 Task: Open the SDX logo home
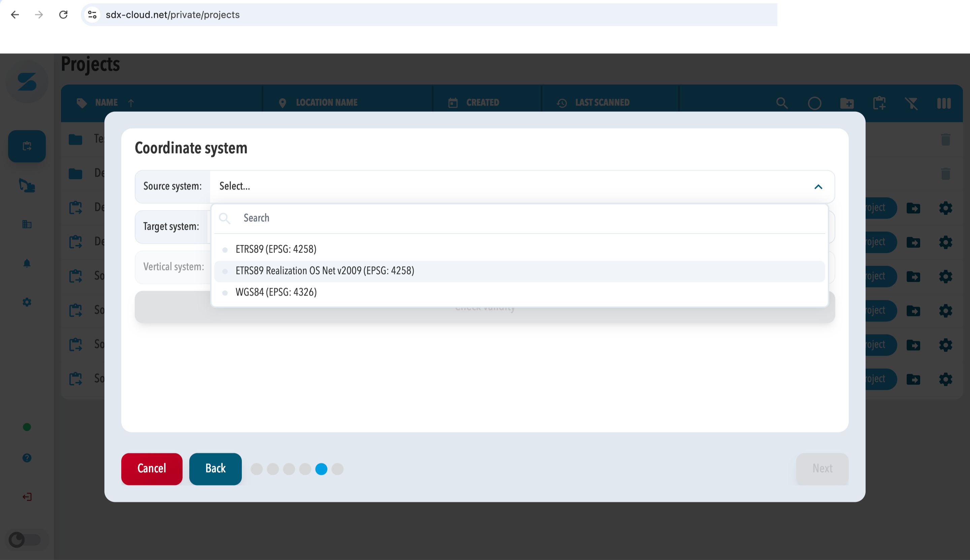click(27, 82)
